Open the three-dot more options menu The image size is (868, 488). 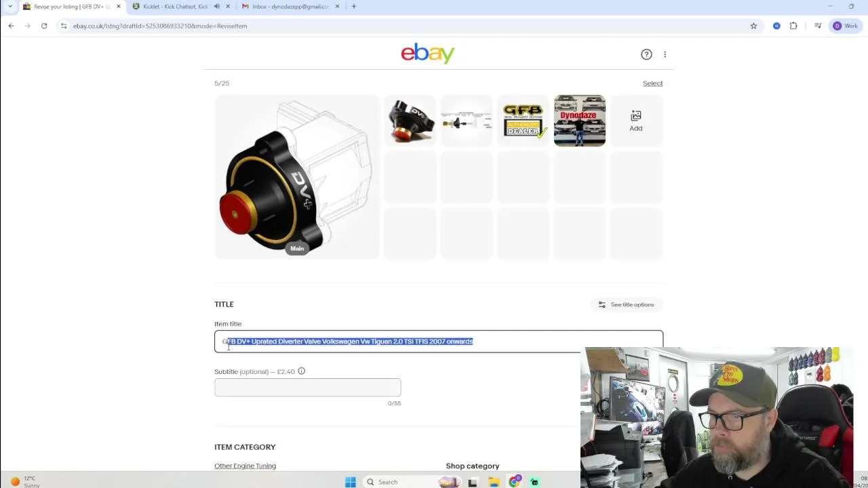pos(665,54)
